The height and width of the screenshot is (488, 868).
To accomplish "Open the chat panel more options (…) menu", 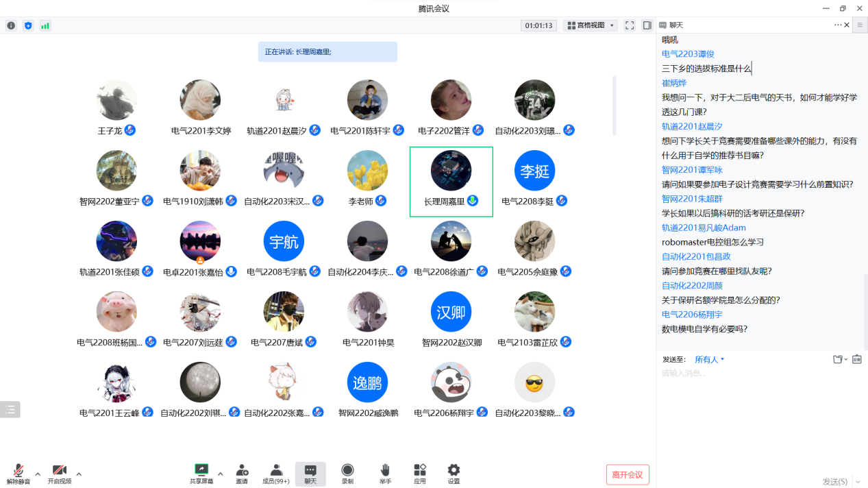I will pyautogui.click(x=837, y=25).
